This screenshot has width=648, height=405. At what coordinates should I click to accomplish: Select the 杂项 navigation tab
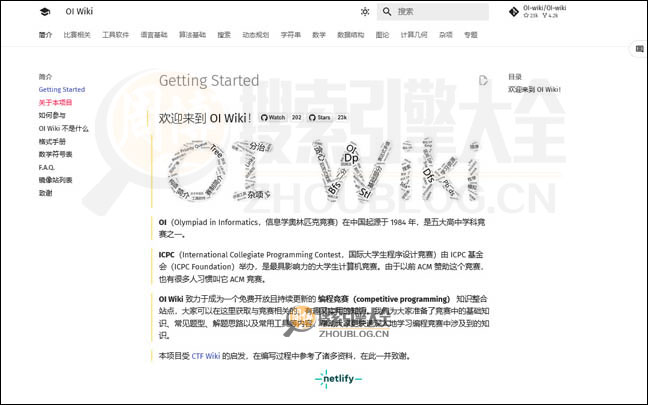(x=446, y=35)
